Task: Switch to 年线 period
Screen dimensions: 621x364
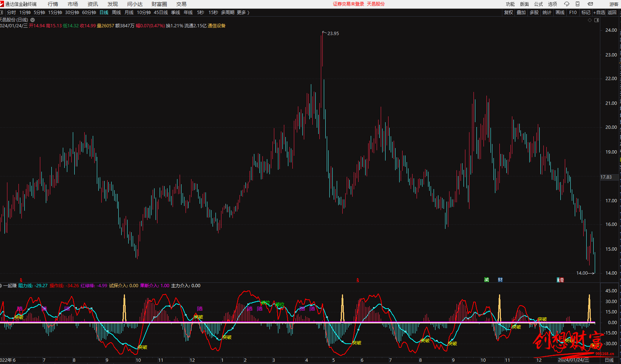Action: (188, 12)
